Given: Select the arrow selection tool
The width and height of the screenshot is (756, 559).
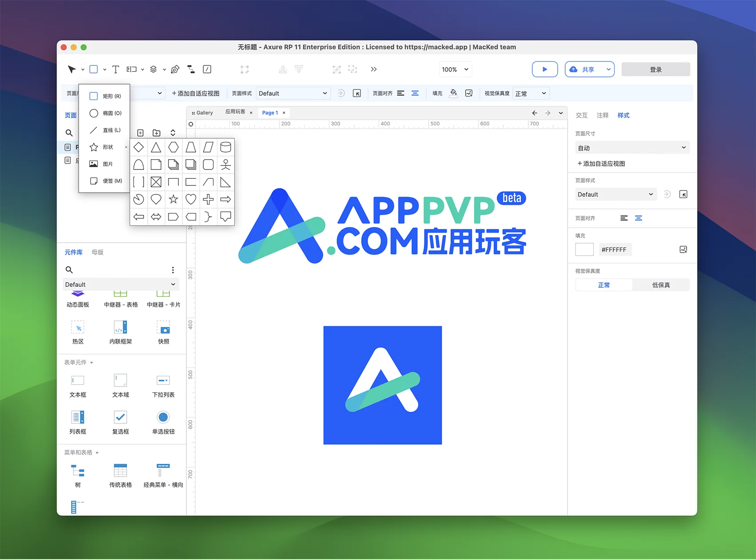Looking at the screenshot, I should click(x=71, y=69).
